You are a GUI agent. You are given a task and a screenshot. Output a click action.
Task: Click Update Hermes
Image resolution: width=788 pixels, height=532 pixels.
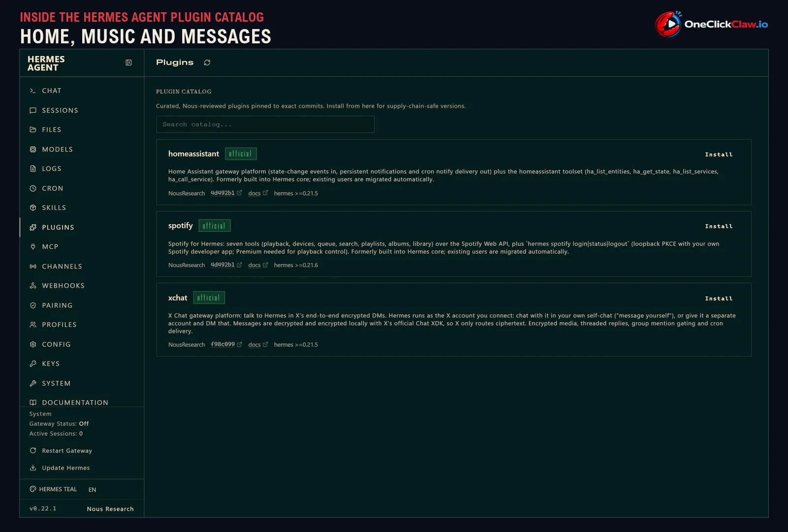pyautogui.click(x=60, y=468)
